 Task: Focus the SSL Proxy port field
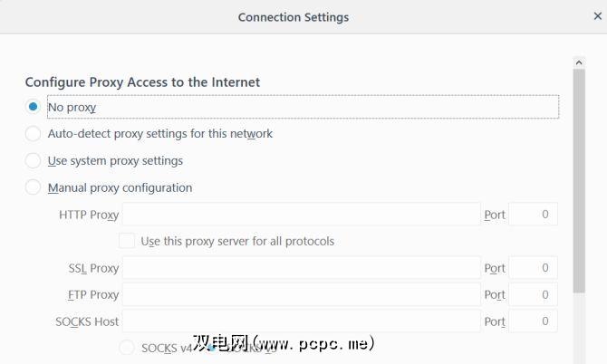click(x=533, y=268)
